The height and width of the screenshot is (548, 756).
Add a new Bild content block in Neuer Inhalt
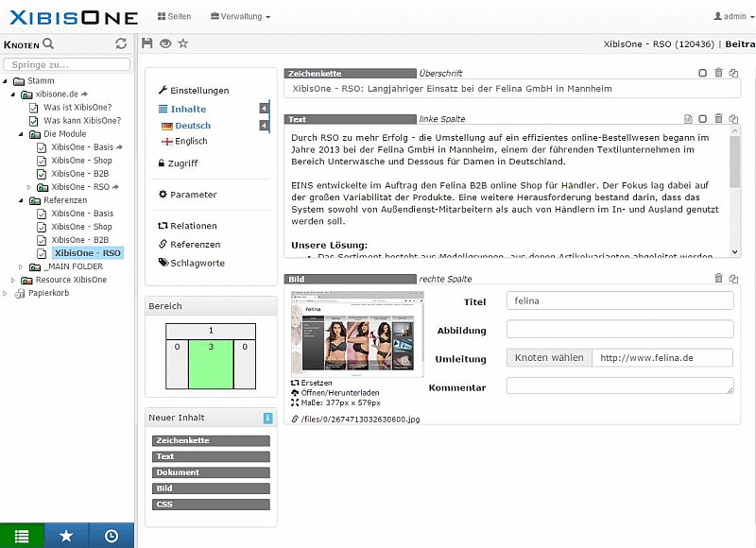tap(211, 488)
